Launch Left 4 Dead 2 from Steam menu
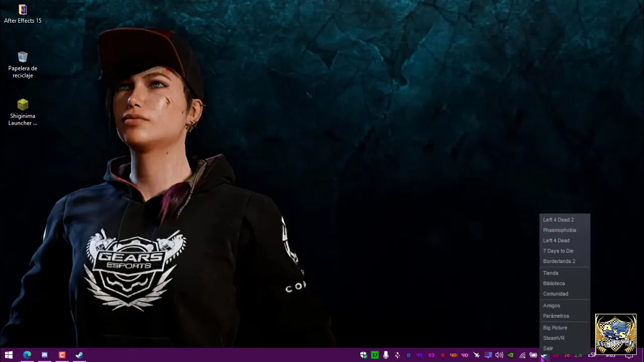 click(x=564, y=220)
